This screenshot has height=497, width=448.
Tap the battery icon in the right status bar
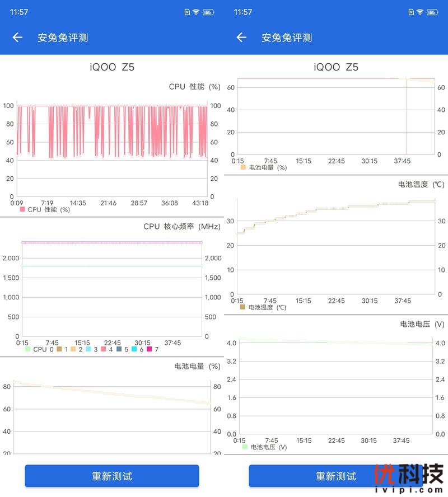(432, 12)
